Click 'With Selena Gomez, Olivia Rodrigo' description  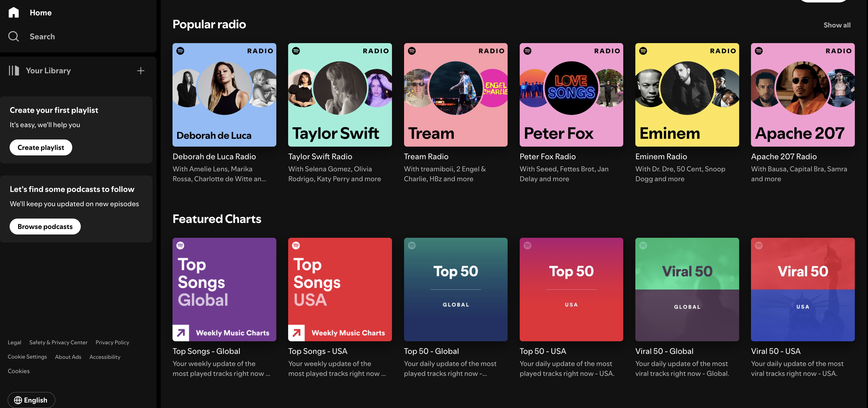335,174
